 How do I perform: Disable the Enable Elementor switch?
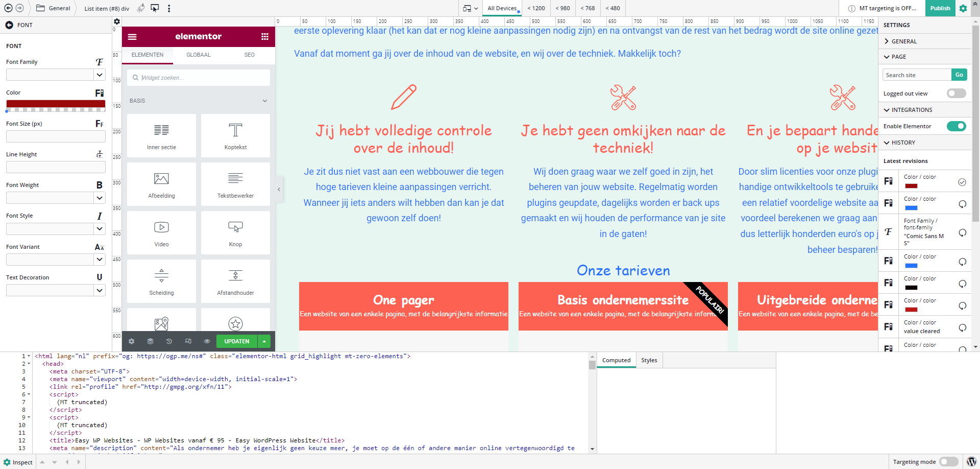click(956, 126)
